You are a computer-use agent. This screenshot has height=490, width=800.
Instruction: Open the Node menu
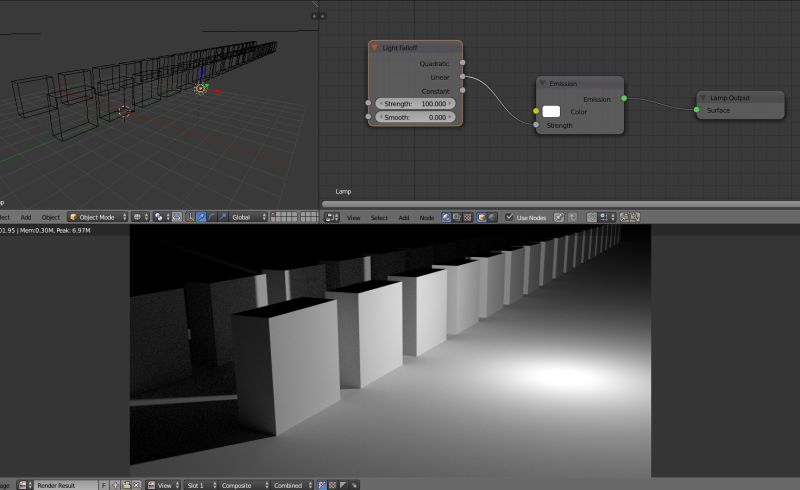(x=427, y=217)
